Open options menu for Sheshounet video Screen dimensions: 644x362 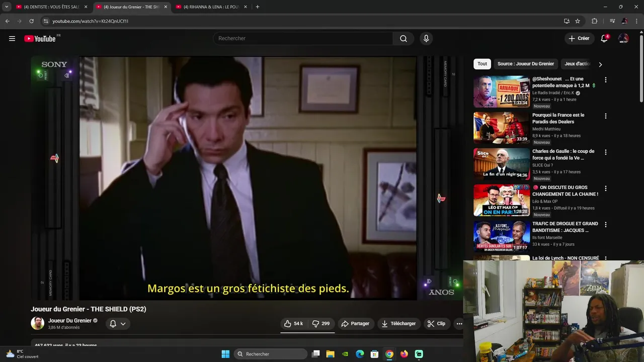click(x=605, y=80)
